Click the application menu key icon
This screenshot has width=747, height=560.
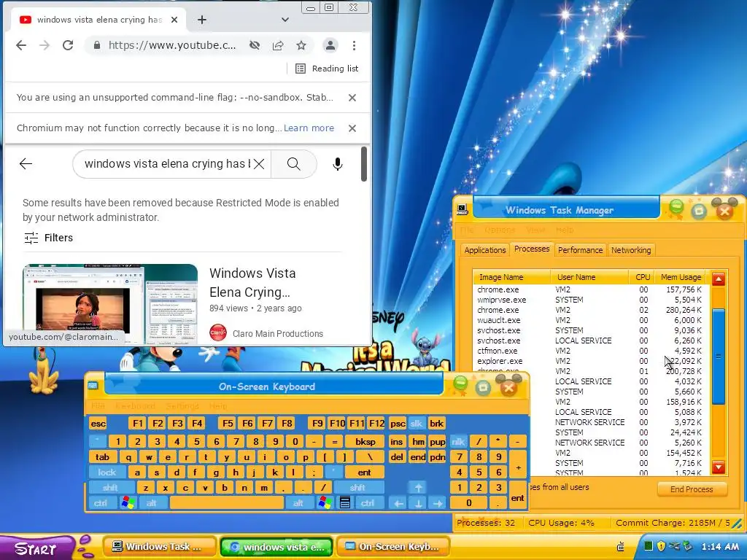coord(345,503)
